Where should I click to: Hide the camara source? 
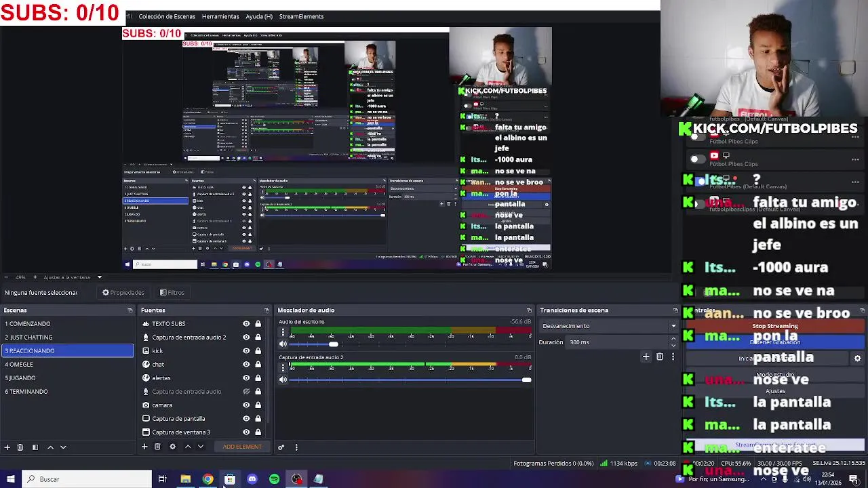click(246, 405)
